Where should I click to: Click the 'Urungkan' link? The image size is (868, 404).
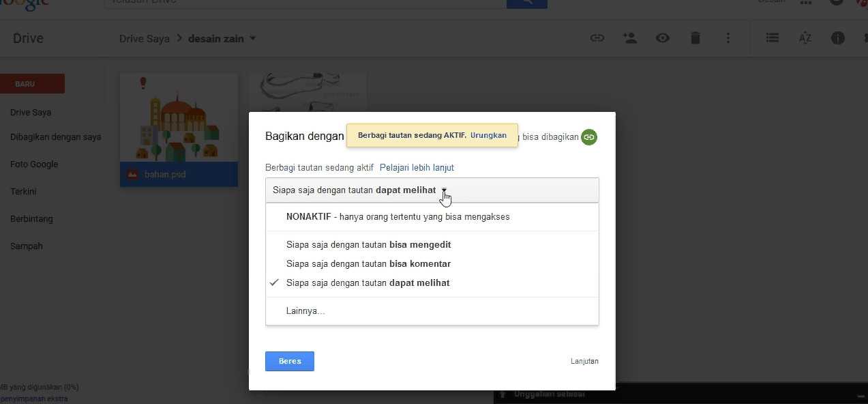(x=488, y=135)
